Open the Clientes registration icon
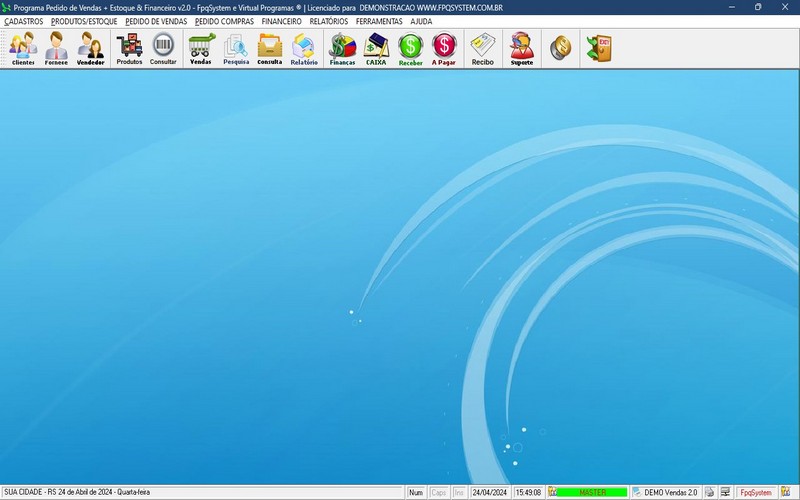This screenshot has width=800, height=500. [23, 47]
